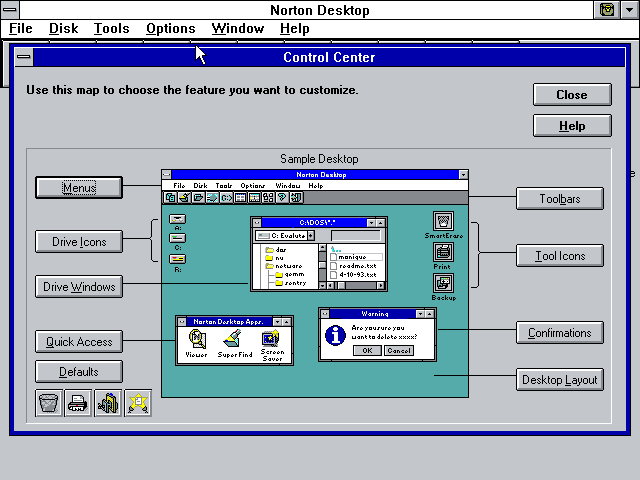Click the netware folder in sample tree
The image size is (640, 480).
click(x=284, y=266)
